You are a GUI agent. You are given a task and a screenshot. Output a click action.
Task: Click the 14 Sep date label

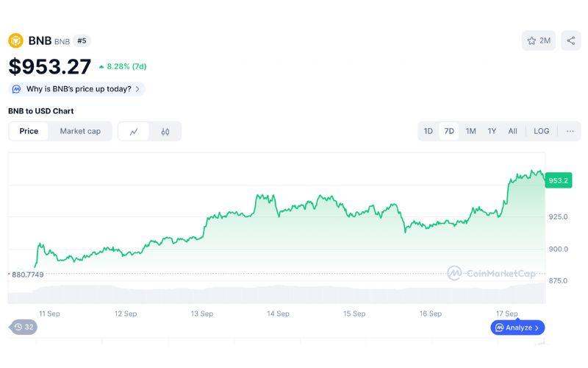point(278,314)
